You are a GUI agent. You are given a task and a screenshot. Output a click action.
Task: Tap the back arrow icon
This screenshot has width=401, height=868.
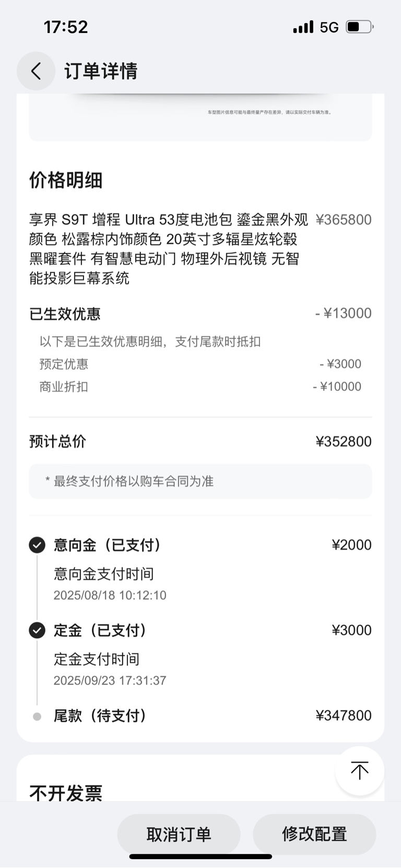point(36,71)
